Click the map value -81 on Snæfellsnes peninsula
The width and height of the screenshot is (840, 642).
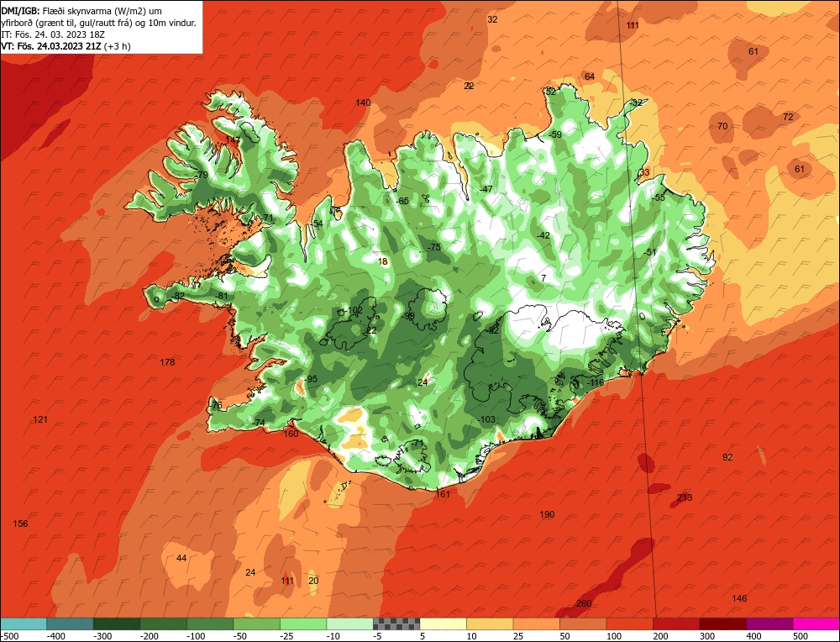pos(222,296)
